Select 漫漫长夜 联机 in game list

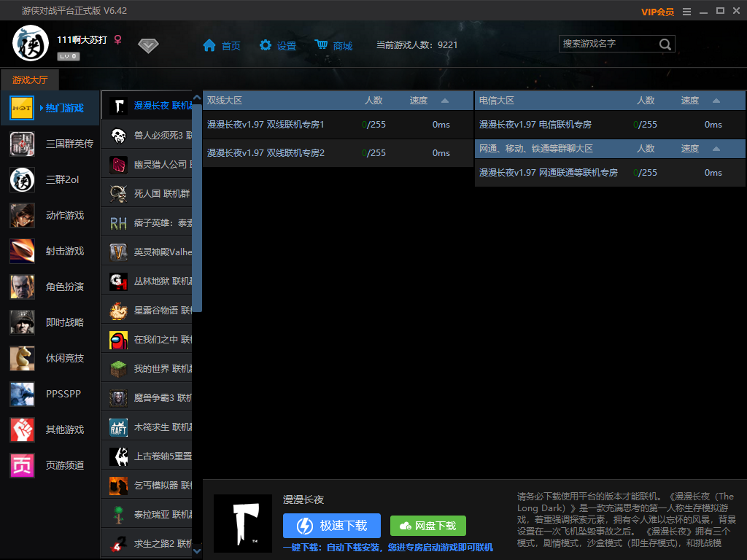147,105
